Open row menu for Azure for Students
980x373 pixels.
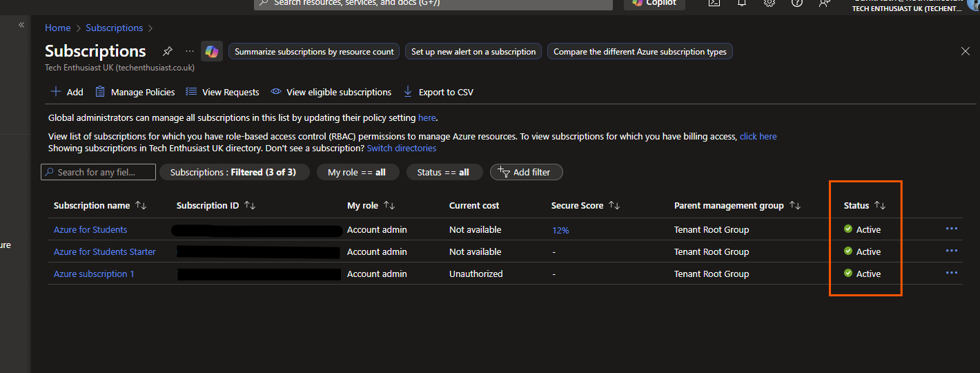click(x=952, y=229)
